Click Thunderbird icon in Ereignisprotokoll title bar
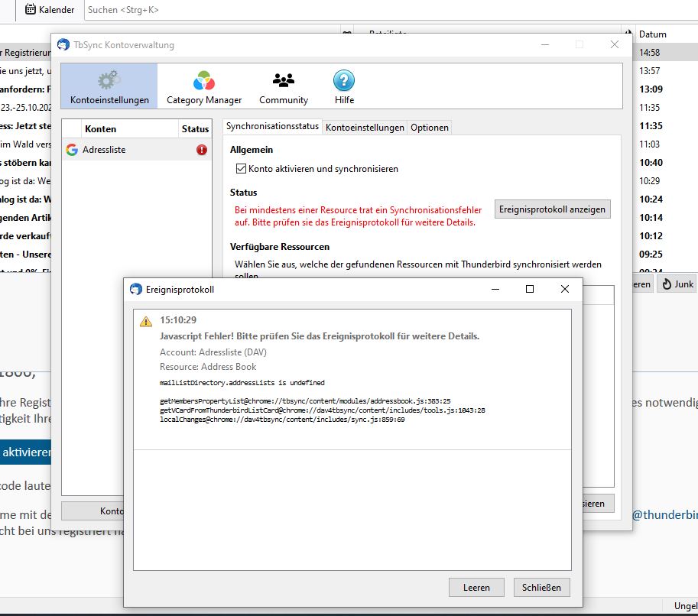698x616 pixels. pyautogui.click(x=136, y=290)
